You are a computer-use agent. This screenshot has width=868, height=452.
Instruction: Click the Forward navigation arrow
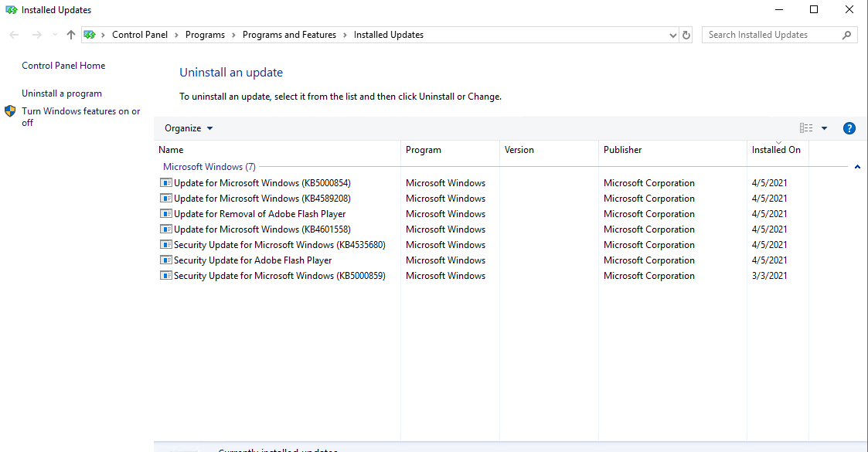pyautogui.click(x=36, y=35)
